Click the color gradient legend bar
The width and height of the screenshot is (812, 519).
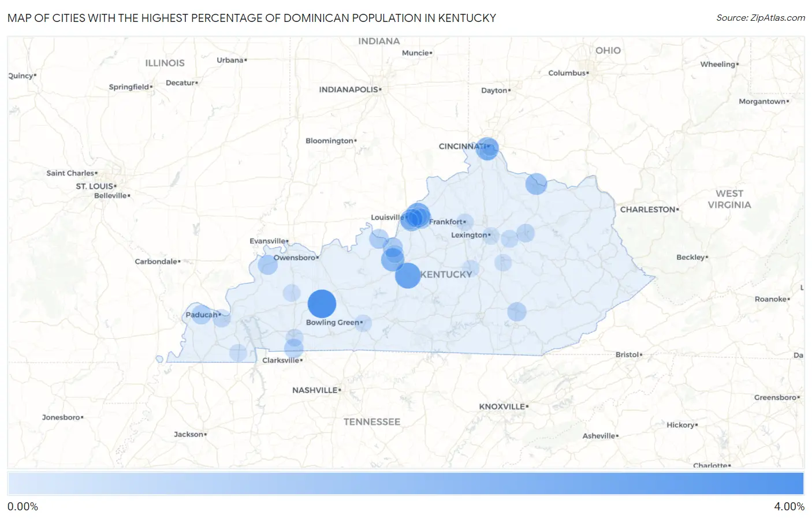(405, 484)
